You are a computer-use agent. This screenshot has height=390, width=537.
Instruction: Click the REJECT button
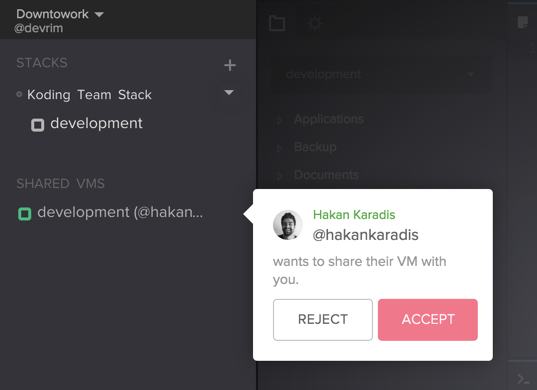[323, 319]
